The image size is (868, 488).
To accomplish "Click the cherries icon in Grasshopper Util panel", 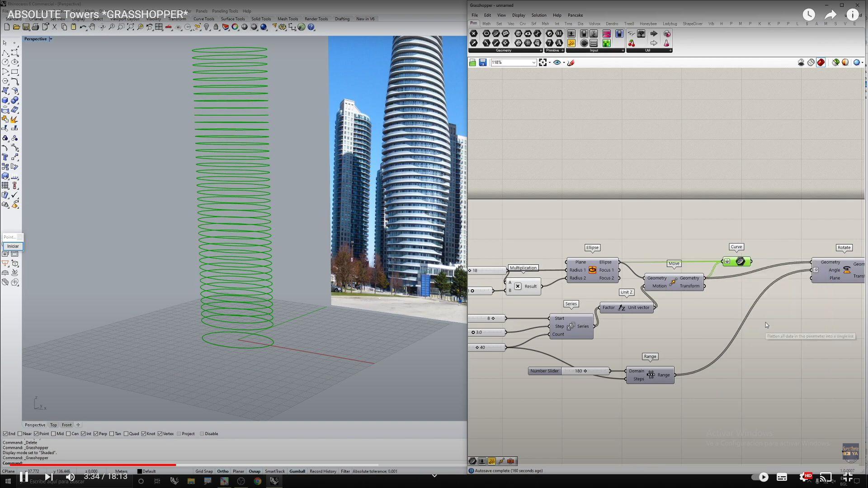I will tap(632, 43).
